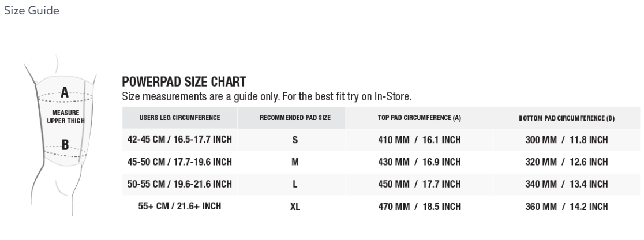Viewport: 644px width, 240px height.
Task: Click the 410 MM top pad value
Action: click(394, 140)
